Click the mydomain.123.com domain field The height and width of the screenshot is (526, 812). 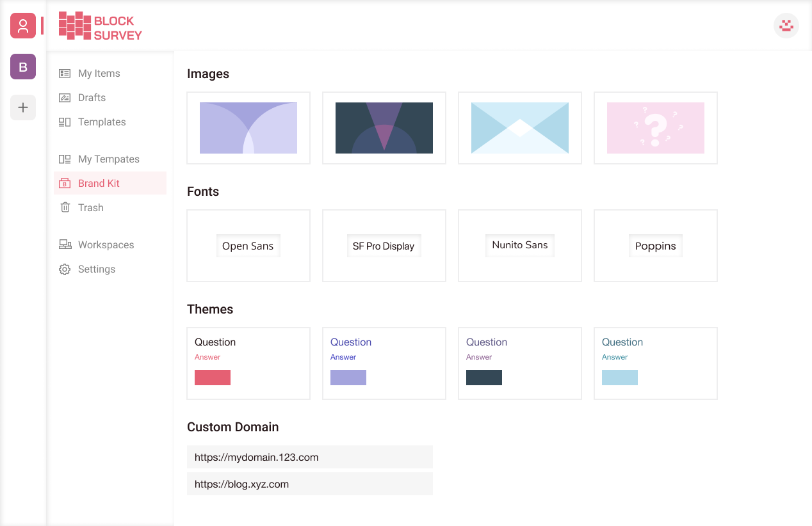pyautogui.click(x=310, y=457)
